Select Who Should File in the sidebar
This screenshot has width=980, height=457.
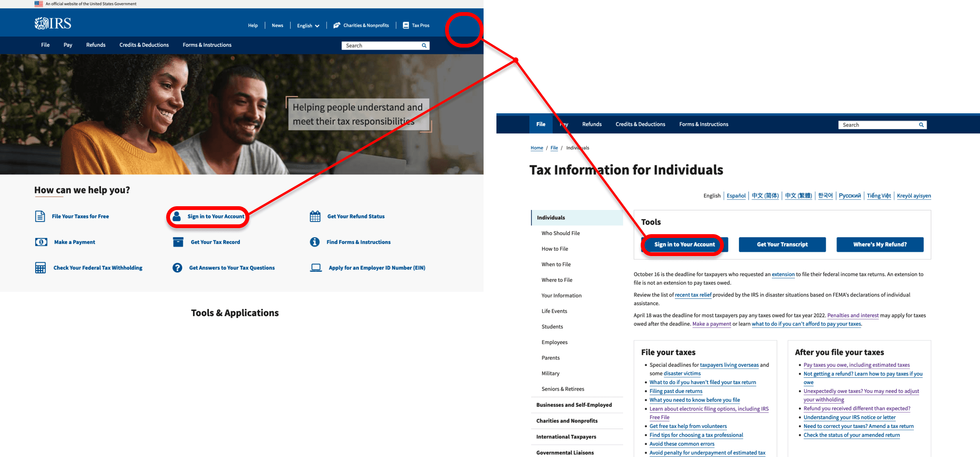pos(560,233)
